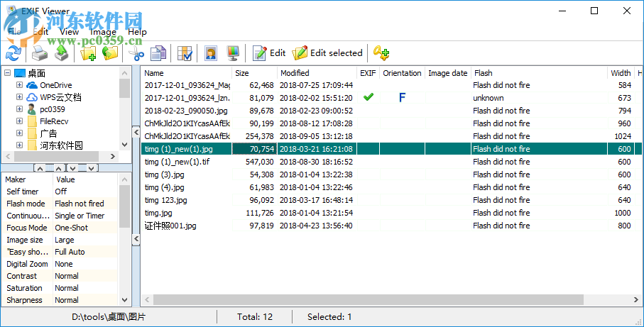Click the OneDrive cloud icon in tree

[x=32, y=85]
